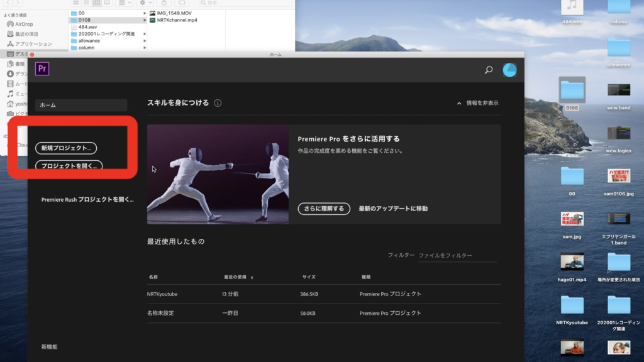The width and height of the screenshot is (644, 362).
Task: Sort recent files by 名前 column
Action: 153,277
